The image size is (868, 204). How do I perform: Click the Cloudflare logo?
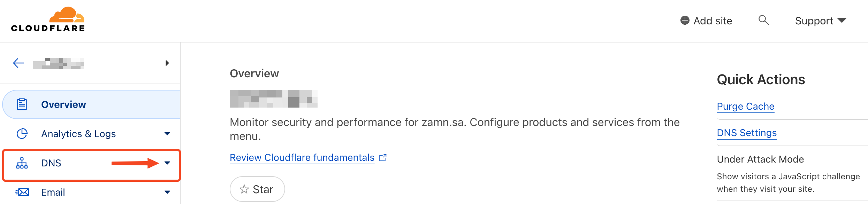click(48, 19)
